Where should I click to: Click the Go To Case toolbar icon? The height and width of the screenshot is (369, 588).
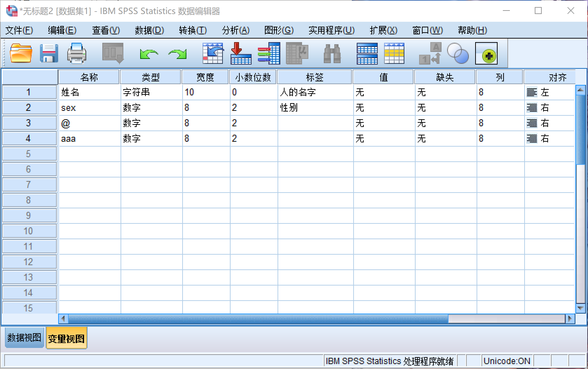[x=212, y=53]
